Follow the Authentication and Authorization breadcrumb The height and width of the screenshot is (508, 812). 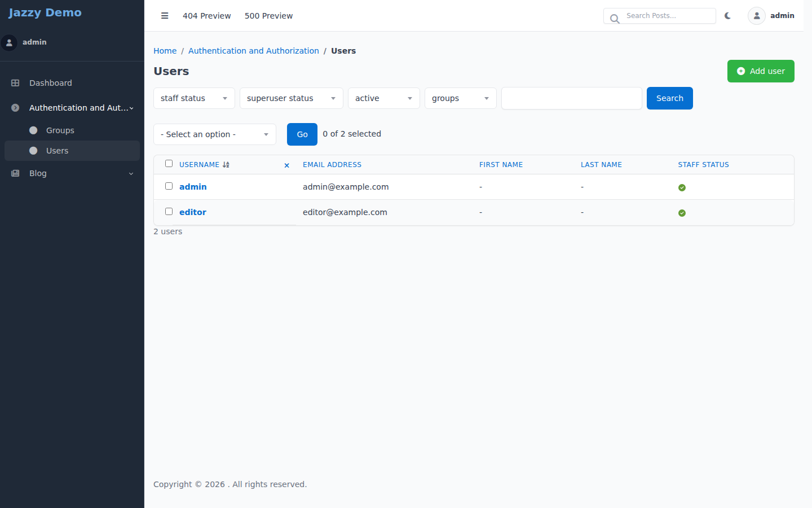[254, 51]
